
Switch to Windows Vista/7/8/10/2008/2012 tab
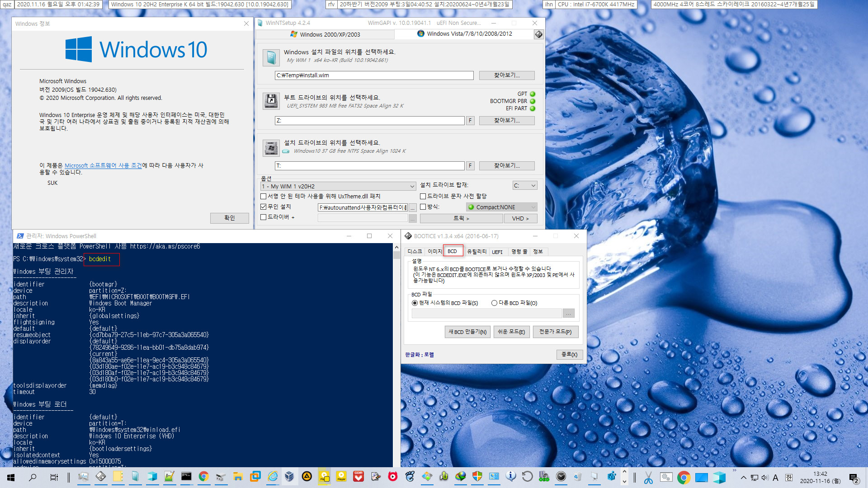point(465,34)
